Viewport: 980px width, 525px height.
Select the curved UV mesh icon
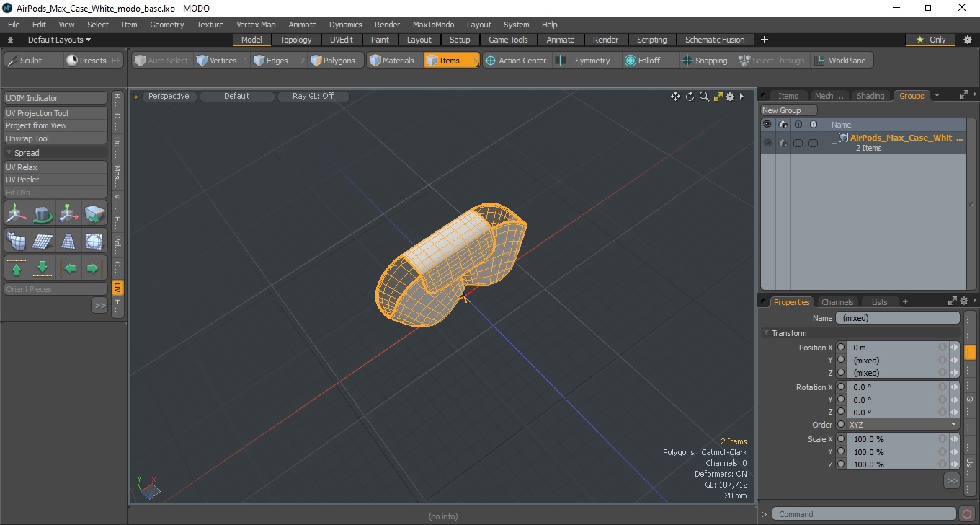[x=17, y=241]
